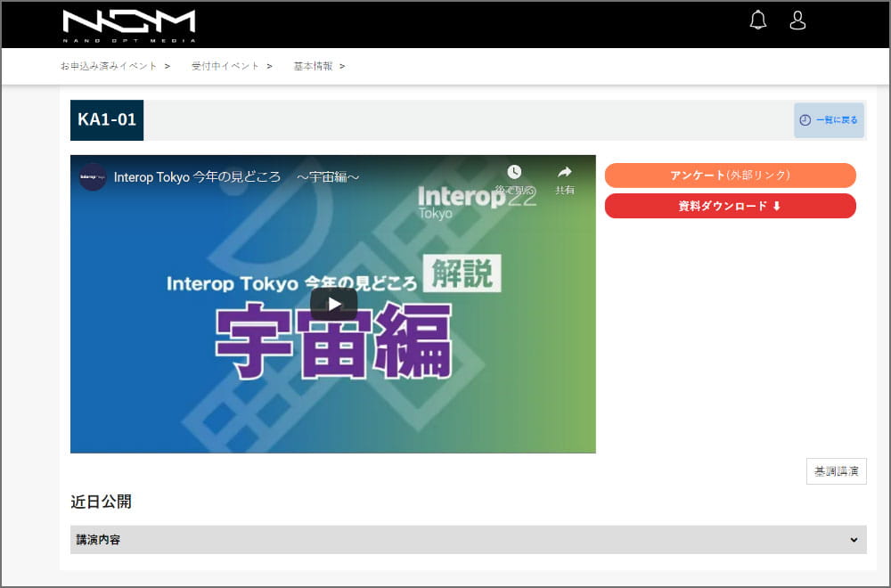Open 受付中イベント menu
Image resolution: width=891 pixels, height=588 pixels.
coord(232,66)
